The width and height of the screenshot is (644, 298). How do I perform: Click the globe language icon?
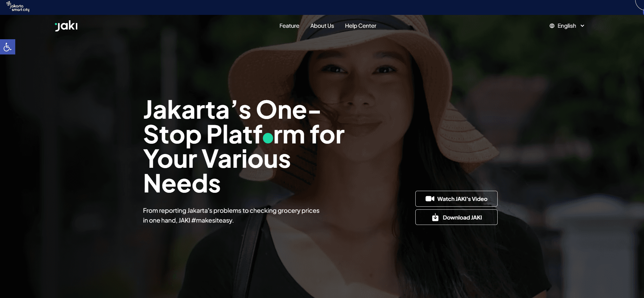click(552, 26)
